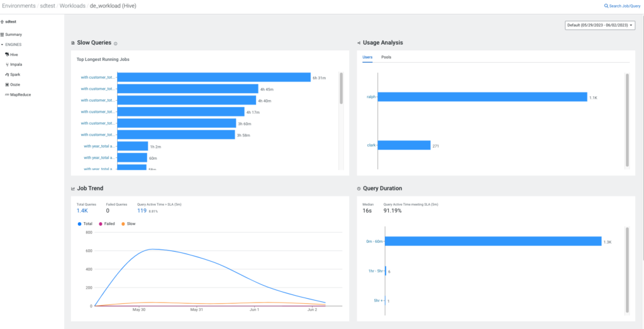Click the info icon beside Slow Queries
Image resolution: width=644 pixels, height=329 pixels.
coord(116,43)
